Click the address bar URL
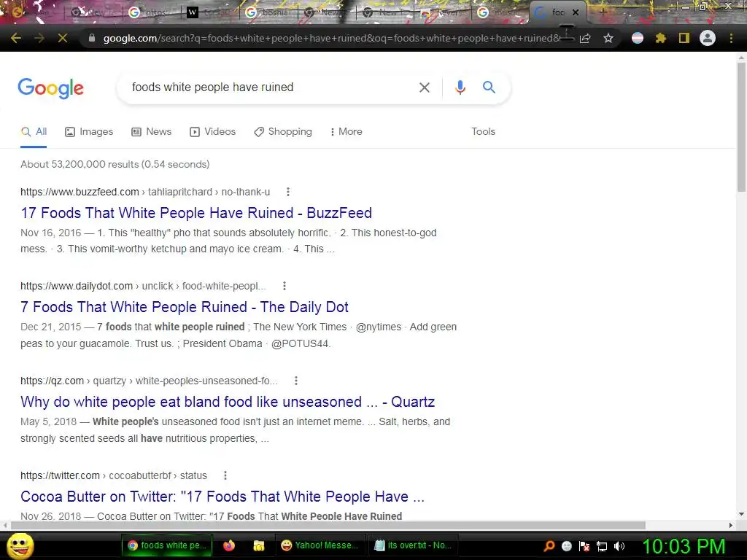 pyautogui.click(x=332, y=38)
